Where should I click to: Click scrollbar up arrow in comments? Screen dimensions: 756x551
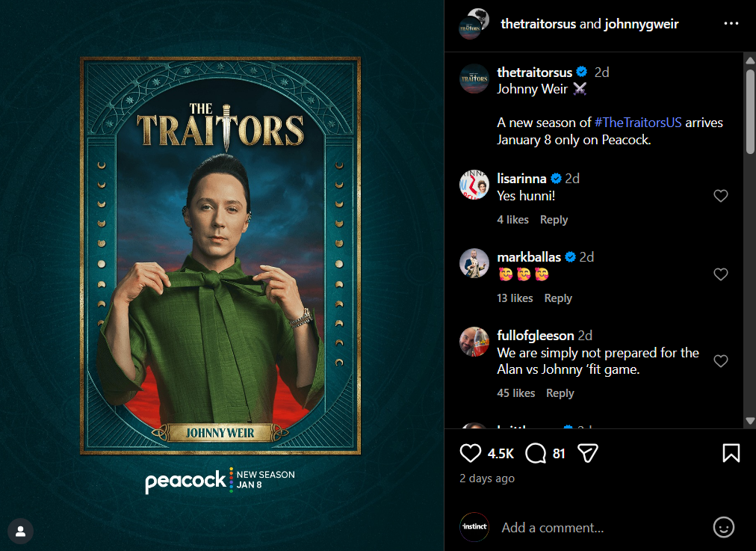(750, 61)
